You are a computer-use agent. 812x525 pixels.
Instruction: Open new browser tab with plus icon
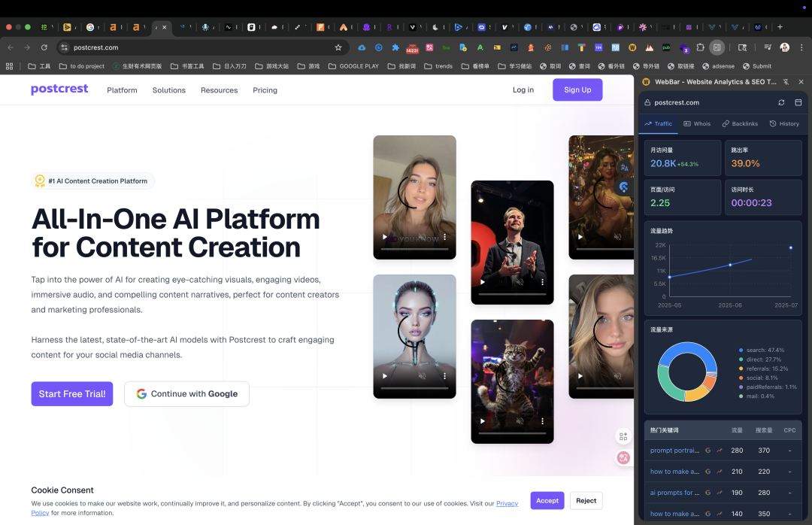[x=780, y=27]
